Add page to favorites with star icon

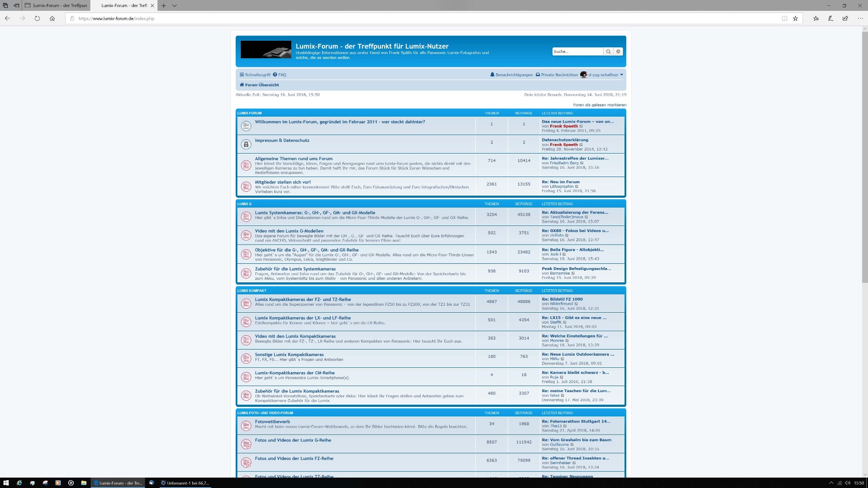(x=796, y=18)
